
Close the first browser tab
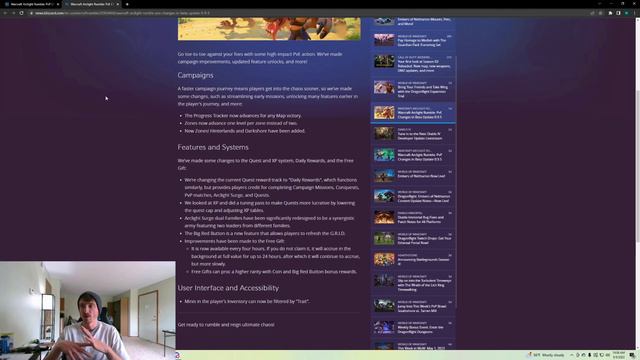click(58, 4)
